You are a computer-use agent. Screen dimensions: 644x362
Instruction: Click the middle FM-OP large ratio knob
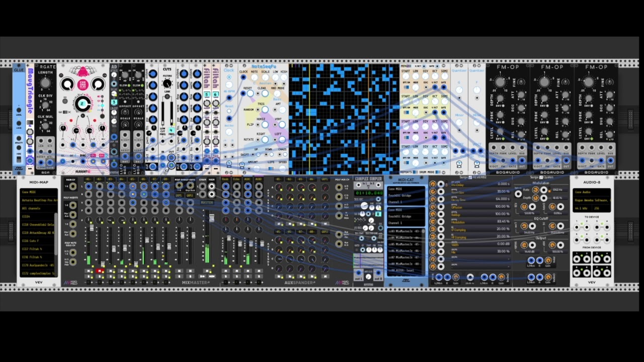(x=544, y=82)
